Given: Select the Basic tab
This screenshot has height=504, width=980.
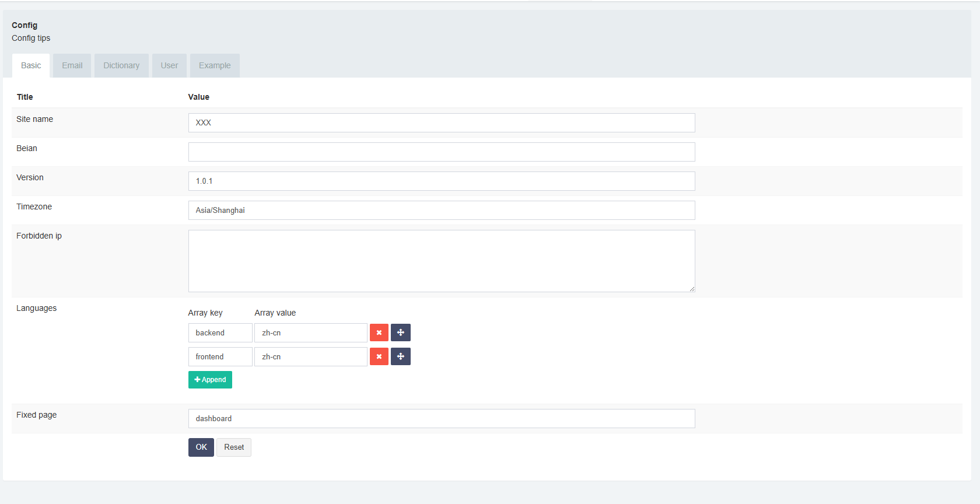Looking at the screenshot, I should coord(31,65).
